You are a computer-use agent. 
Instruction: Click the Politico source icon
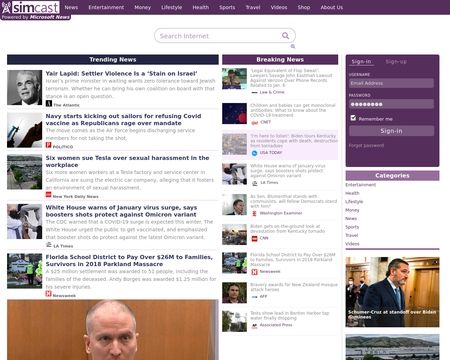[48, 145]
